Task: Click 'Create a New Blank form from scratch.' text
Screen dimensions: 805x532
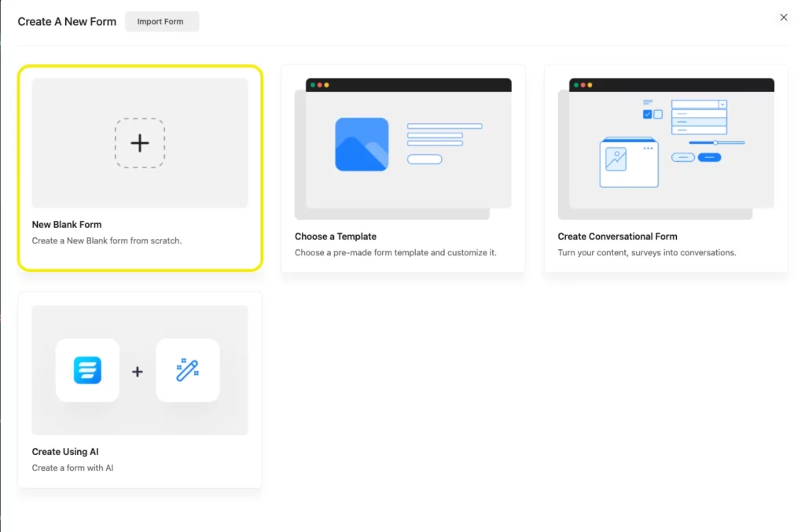Action: point(107,240)
